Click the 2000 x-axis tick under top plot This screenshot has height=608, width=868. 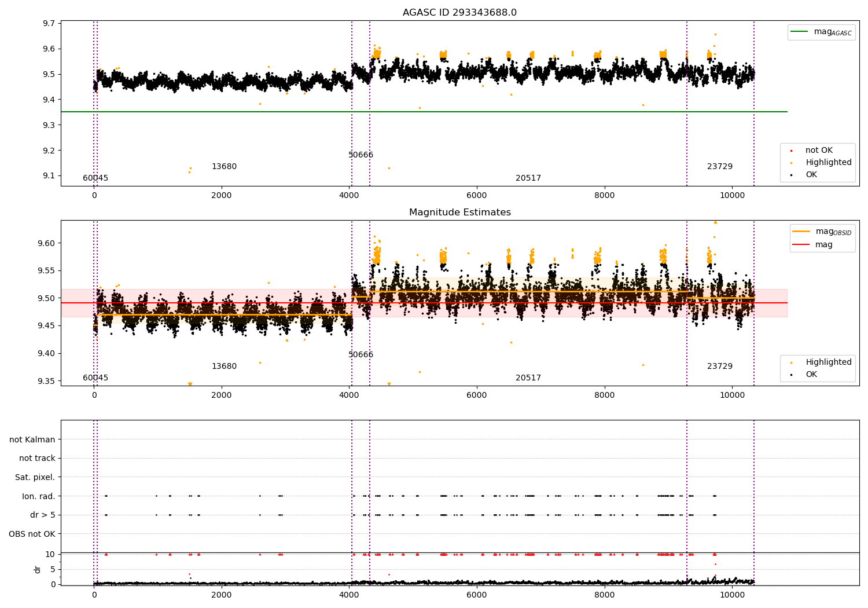click(222, 196)
